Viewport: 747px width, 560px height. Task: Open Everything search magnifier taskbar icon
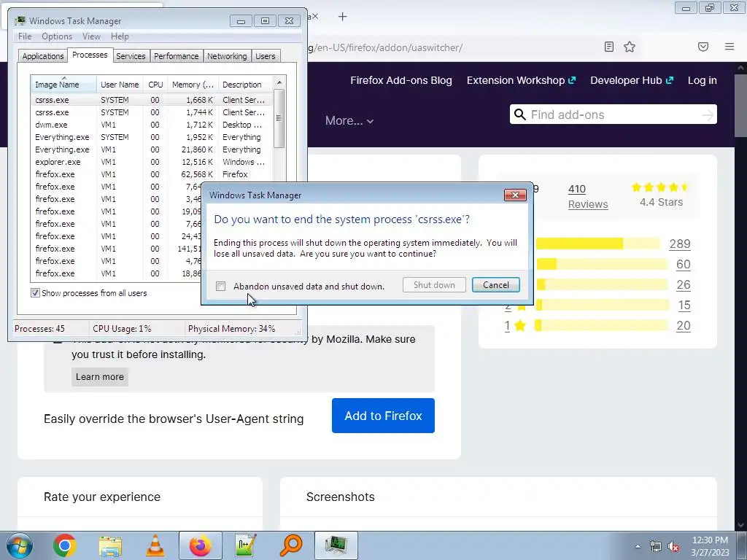tap(291, 545)
